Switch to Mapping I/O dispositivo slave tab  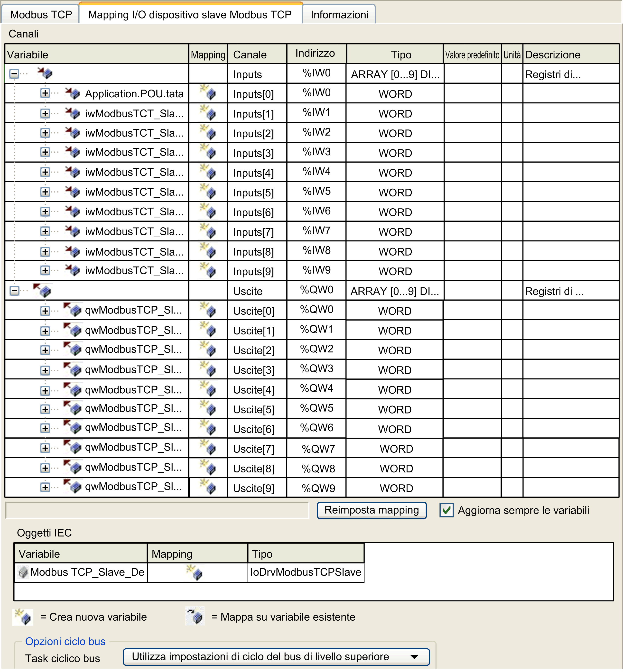coord(190,15)
